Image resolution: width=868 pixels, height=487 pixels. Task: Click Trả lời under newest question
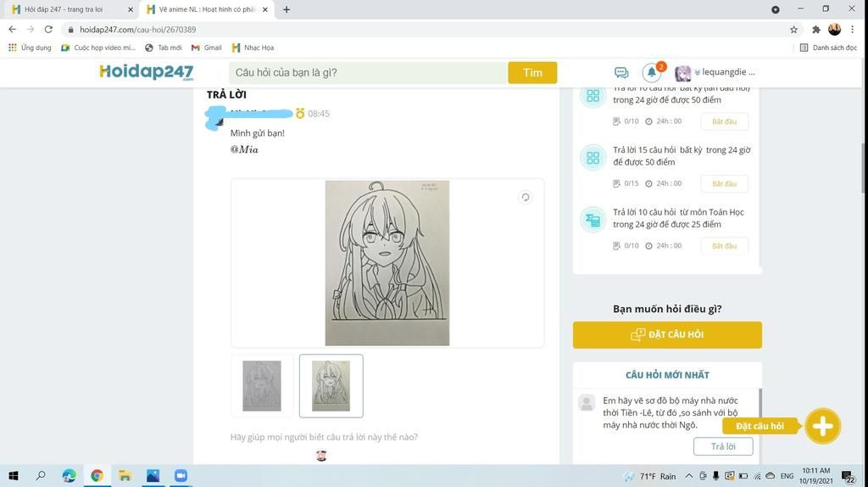click(723, 446)
